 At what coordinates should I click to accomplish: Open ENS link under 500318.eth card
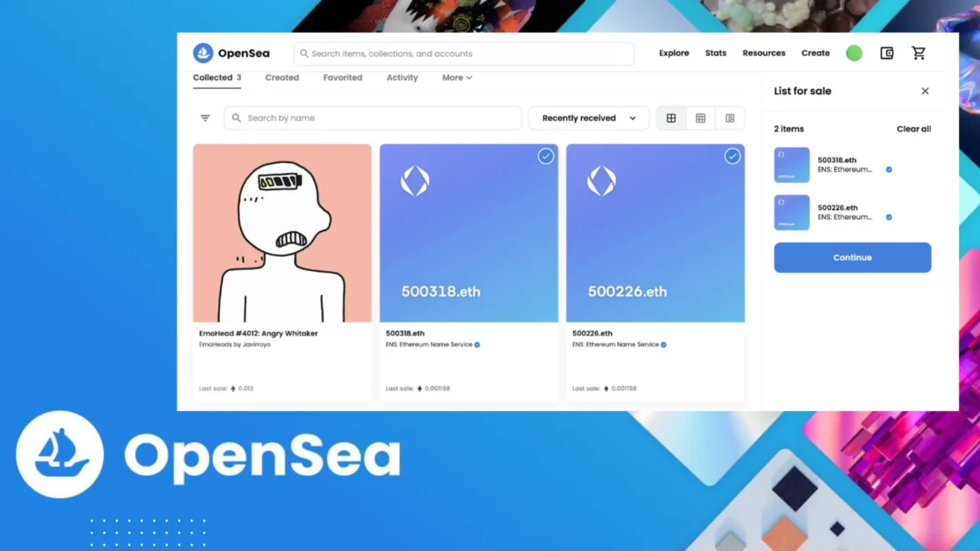(x=429, y=345)
